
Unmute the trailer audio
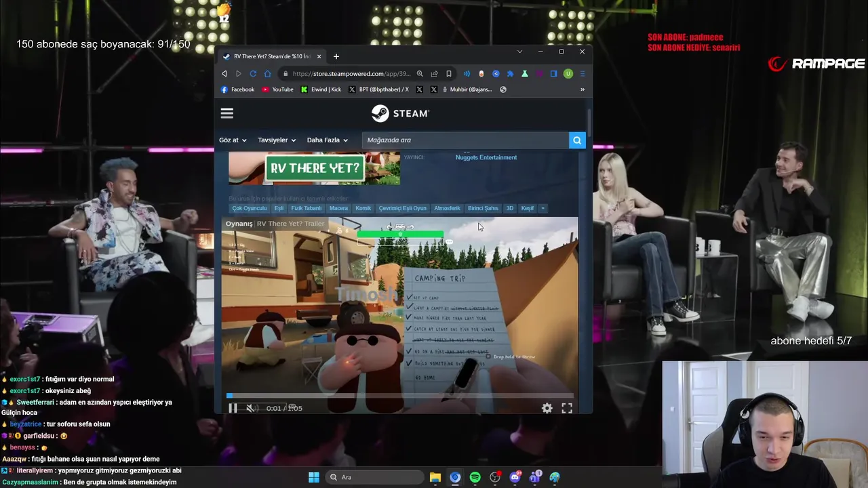251,408
